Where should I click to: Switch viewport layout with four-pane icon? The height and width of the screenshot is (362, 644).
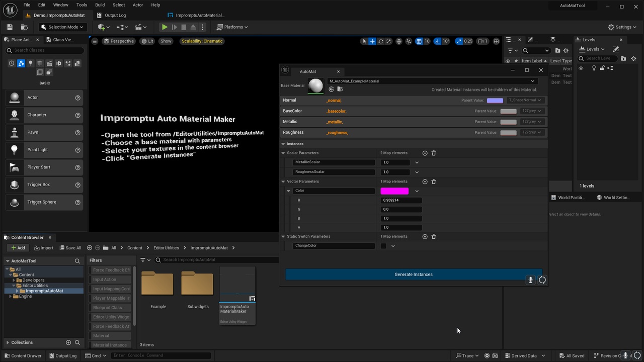click(x=496, y=41)
